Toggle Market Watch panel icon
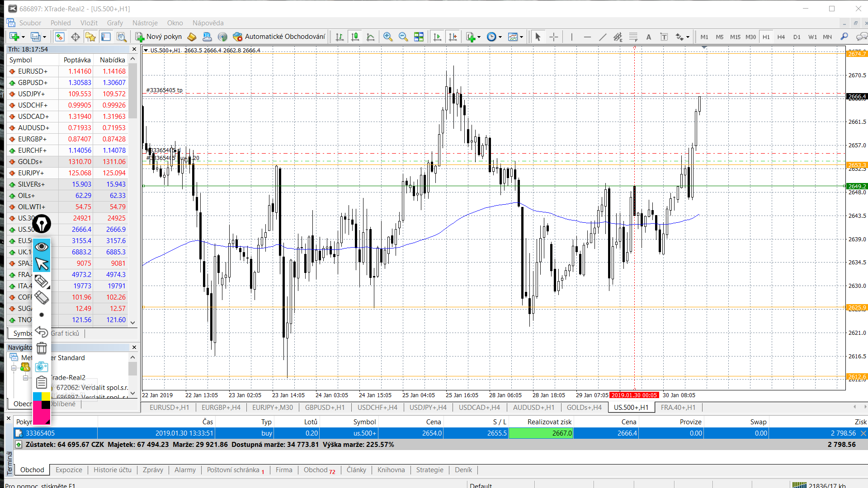Image resolution: width=868 pixels, height=488 pixels. [x=60, y=37]
